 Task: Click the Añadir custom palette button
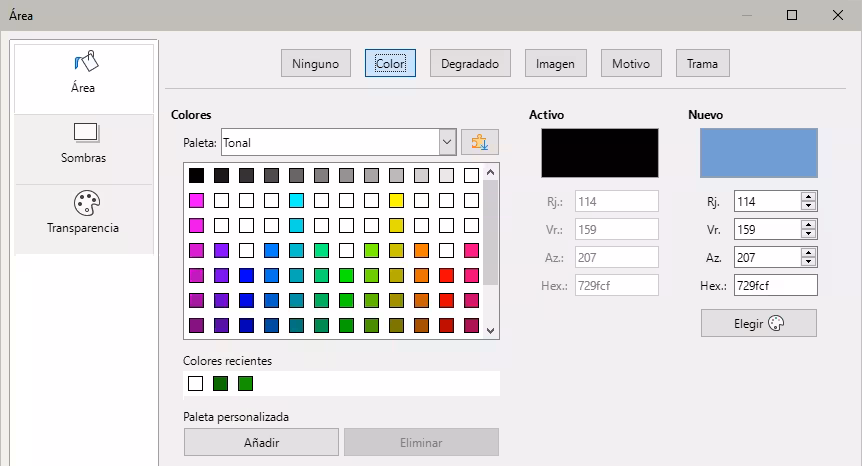click(x=261, y=442)
